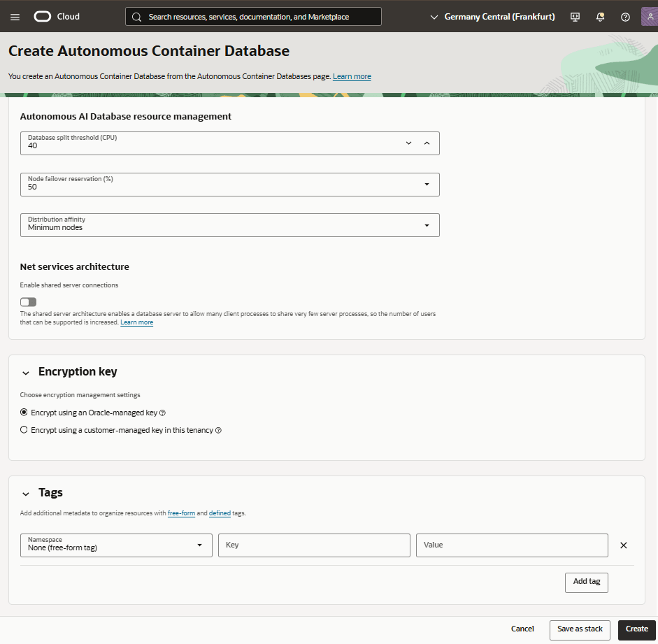This screenshot has height=644, width=658.
Task: Open the Distribution affinity dropdown
Action: [427, 225]
